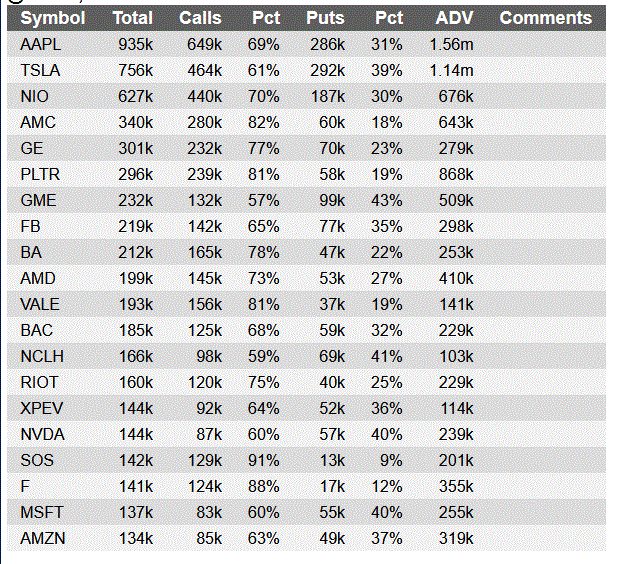Click the Comments column header
The height and width of the screenshot is (564, 622).
pyautogui.click(x=545, y=18)
